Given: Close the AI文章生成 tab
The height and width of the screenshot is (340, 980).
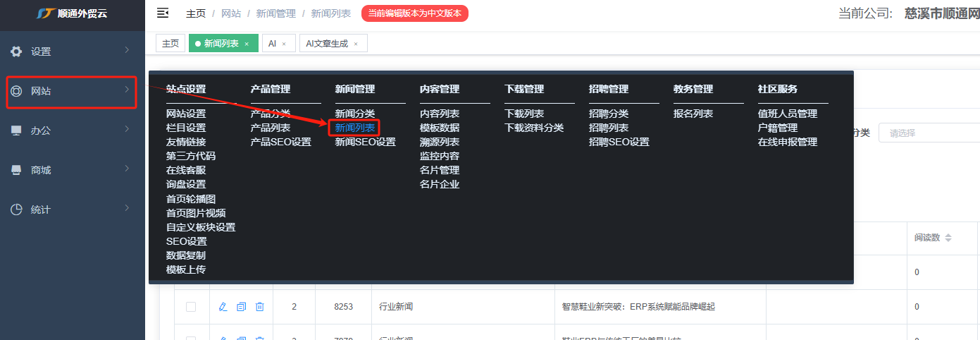Looking at the screenshot, I should 356,44.
